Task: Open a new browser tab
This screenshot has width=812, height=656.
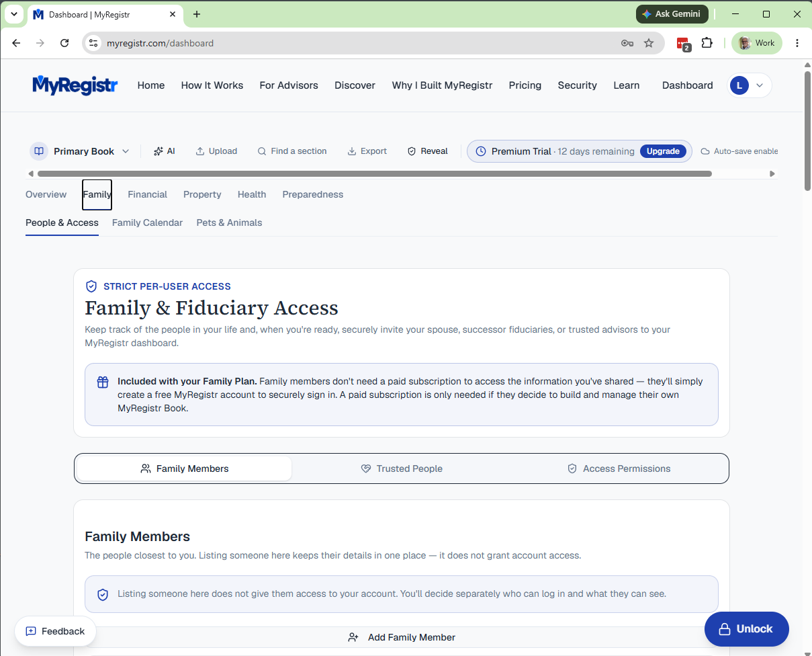Action: click(197, 14)
